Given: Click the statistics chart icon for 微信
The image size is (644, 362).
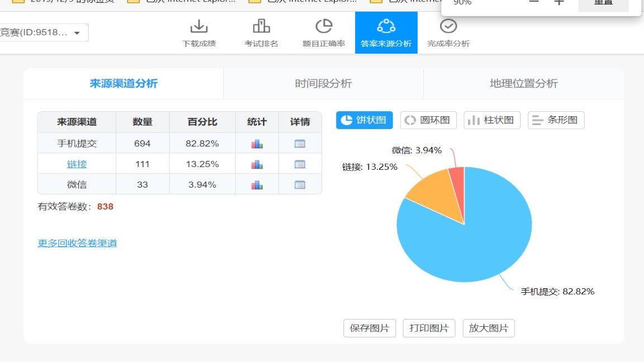Looking at the screenshot, I should pos(257,185).
